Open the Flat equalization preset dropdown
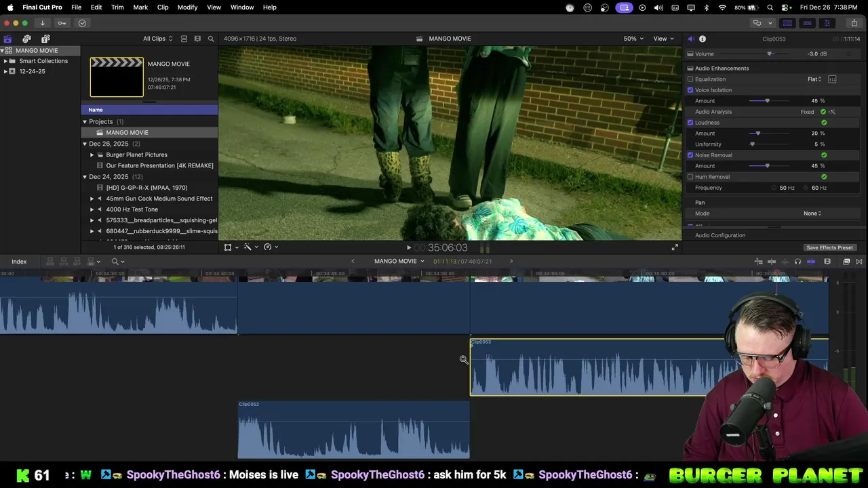The width and height of the screenshot is (868, 488). click(814, 79)
